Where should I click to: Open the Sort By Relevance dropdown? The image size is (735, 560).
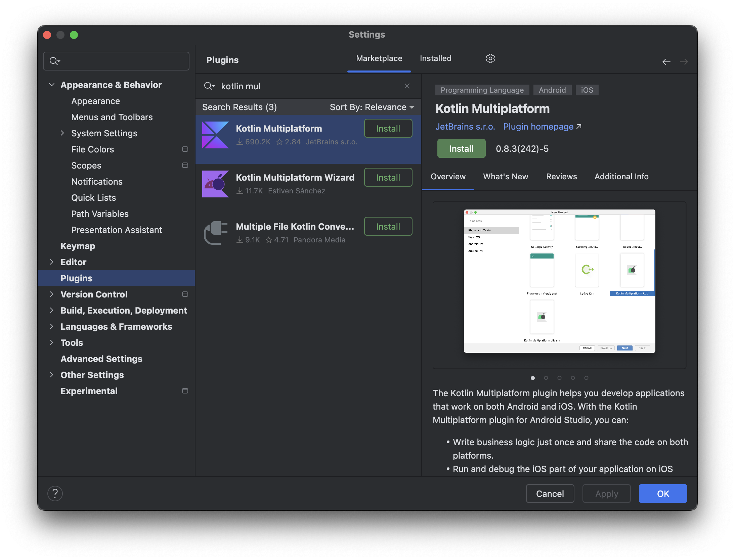tap(372, 107)
